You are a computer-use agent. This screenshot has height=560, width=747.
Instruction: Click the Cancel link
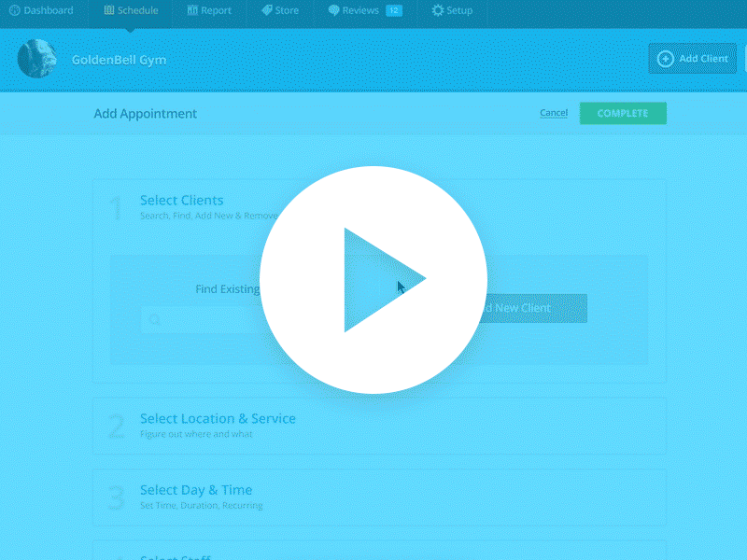[x=553, y=112]
